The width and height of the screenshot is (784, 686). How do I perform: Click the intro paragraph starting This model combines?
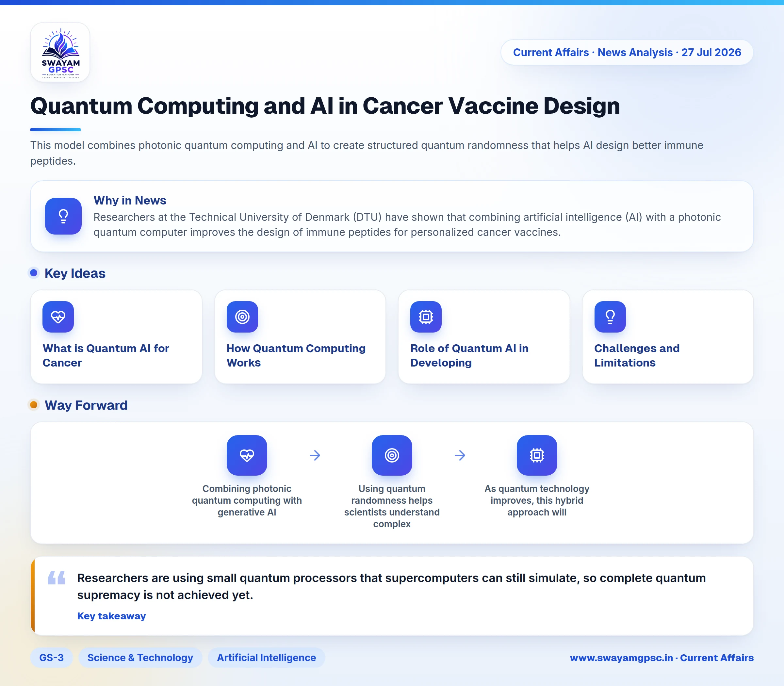[367, 153]
